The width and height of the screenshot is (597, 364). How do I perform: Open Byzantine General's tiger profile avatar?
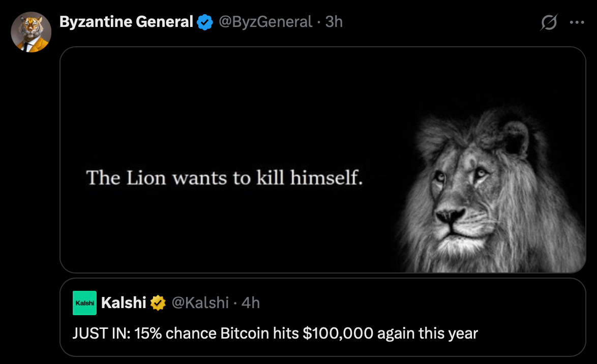tap(31, 32)
